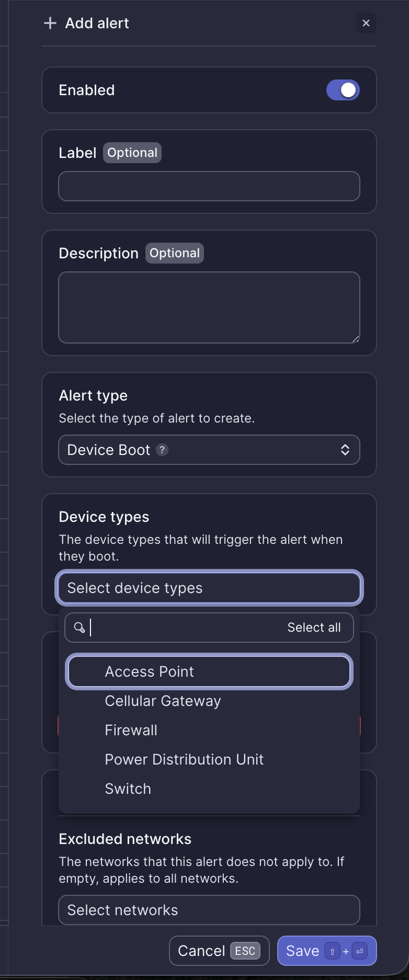Select the Firewall option
409x980 pixels.
click(131, 730)
